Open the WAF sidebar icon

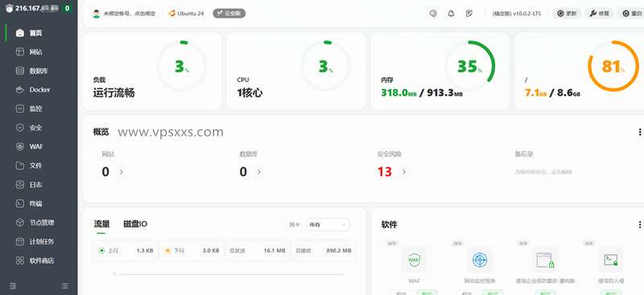pyautogui.click(x=19, y=146)
